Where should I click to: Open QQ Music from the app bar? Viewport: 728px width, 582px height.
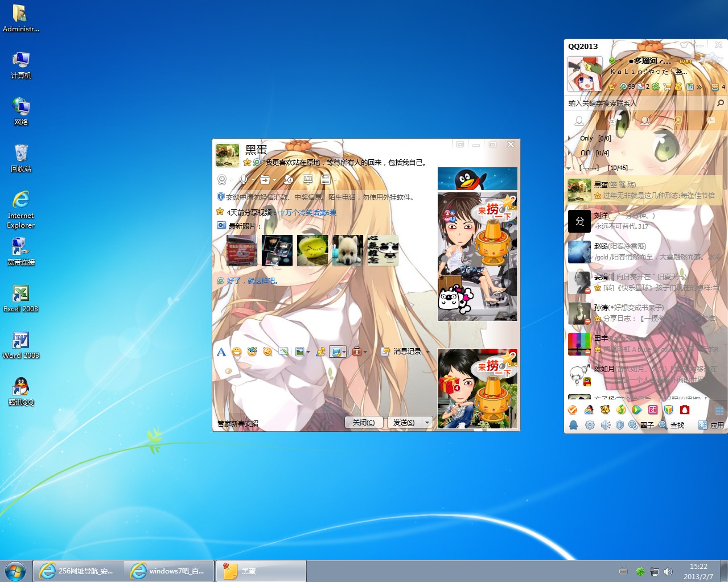(621, 410)
